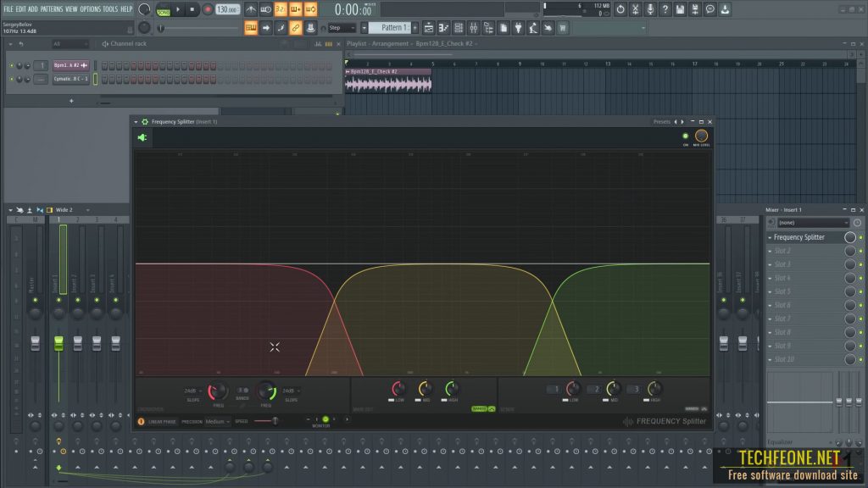This screenshot has height=488, width=868.
Task: Toggle the green Monitor button
Action: point(325,419)
